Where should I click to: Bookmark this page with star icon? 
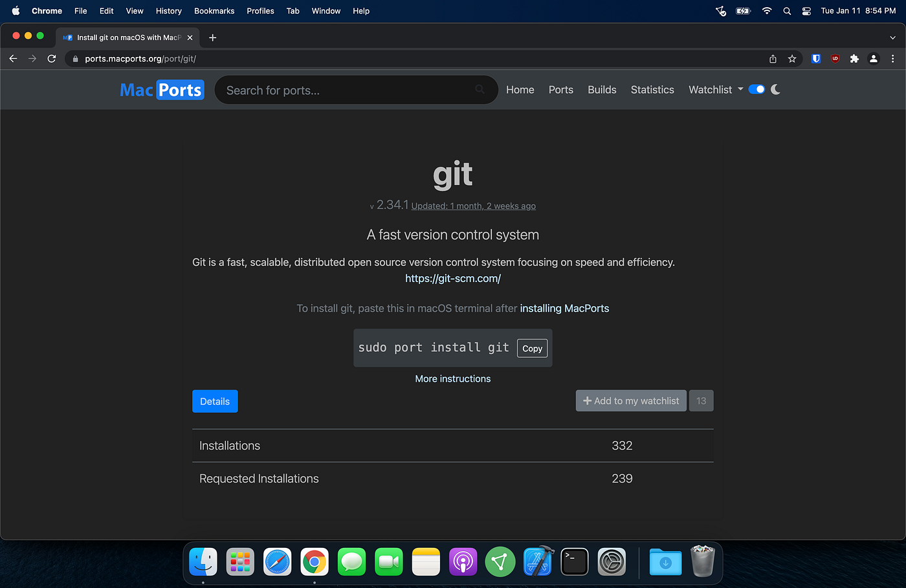click(792, 59)
